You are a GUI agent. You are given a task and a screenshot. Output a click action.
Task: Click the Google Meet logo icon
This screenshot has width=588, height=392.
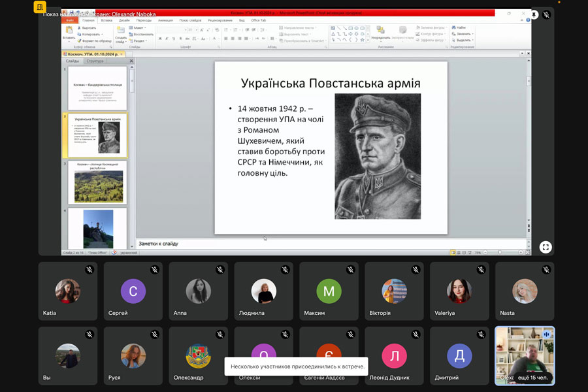tap(41, 7)
